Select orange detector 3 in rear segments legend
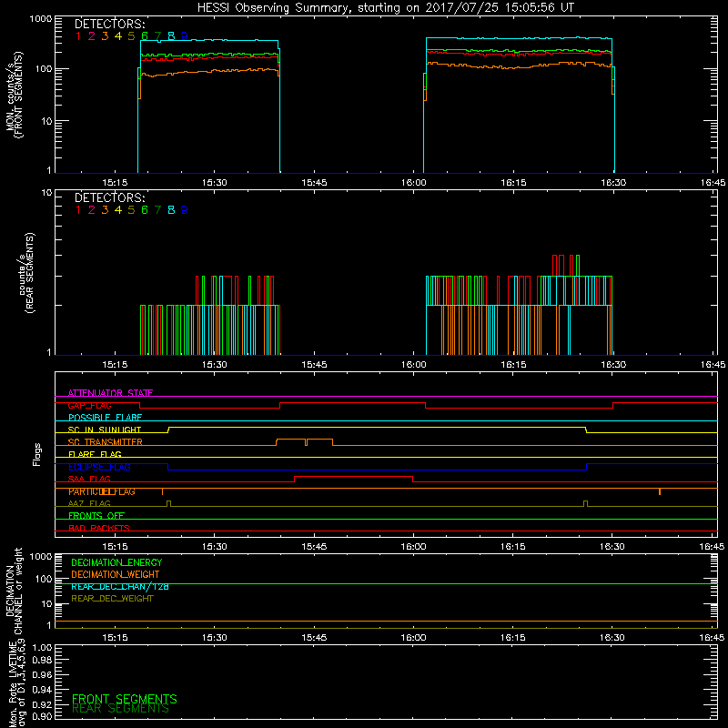Screen dimensions: 728x728 click(x=105, y=210)
